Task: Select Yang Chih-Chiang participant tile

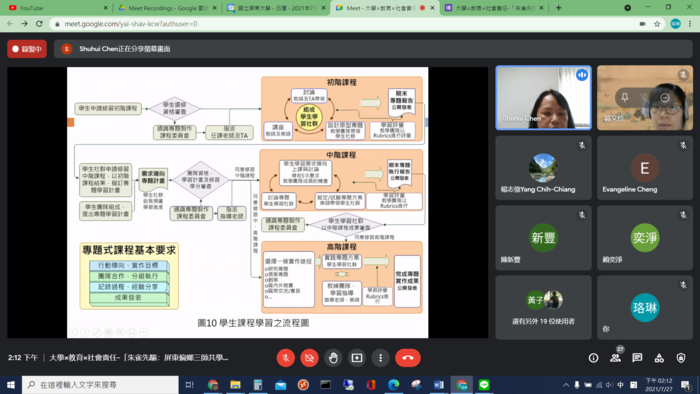Action: pyautogui.click(x=543, y=168)
